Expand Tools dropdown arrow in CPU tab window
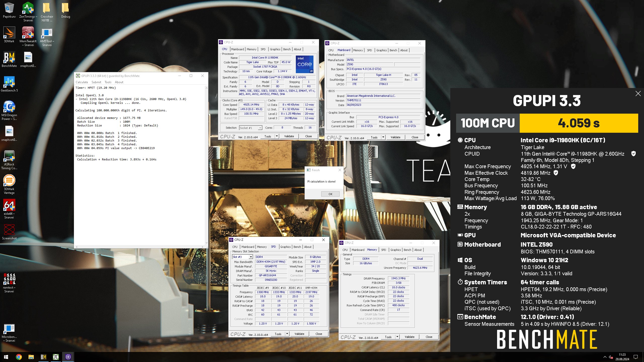The width and height of the screenshot is (644, 362). 277,136
